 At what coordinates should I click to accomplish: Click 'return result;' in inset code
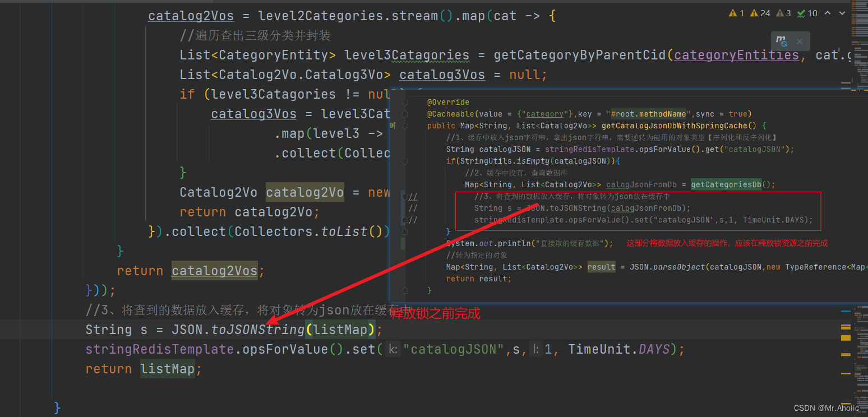[479, 279]
